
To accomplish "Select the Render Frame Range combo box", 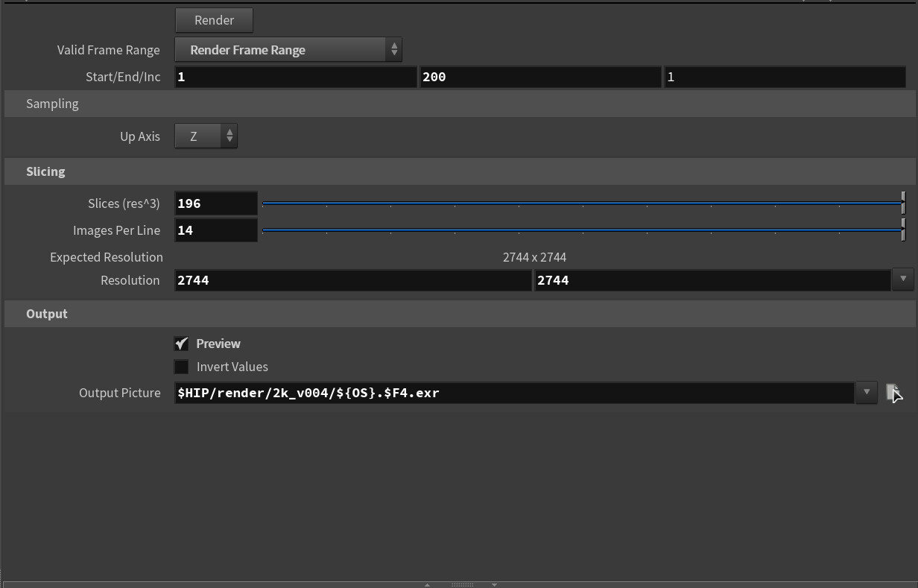I will click(283, 49).
